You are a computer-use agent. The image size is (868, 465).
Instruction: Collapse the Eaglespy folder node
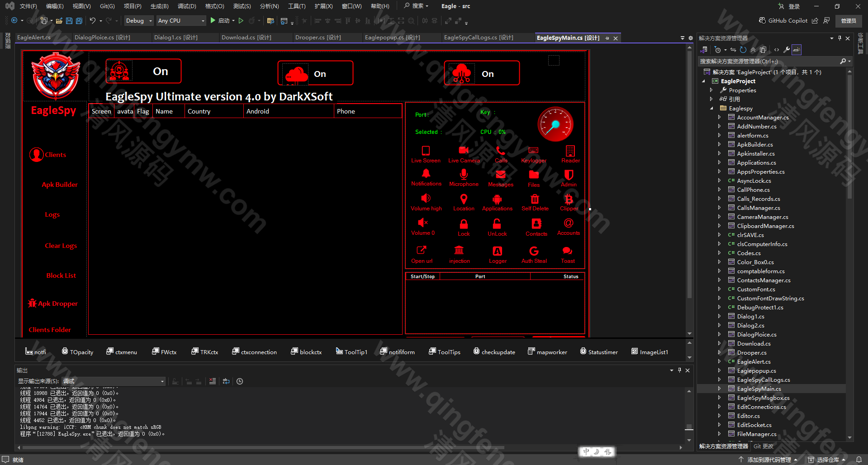[x=711, y=109]
